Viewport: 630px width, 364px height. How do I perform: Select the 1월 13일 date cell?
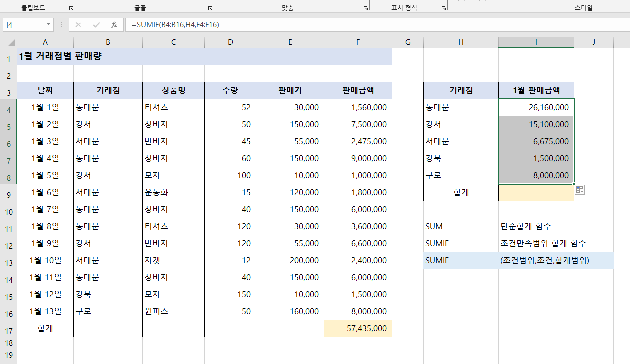point(45,312)
